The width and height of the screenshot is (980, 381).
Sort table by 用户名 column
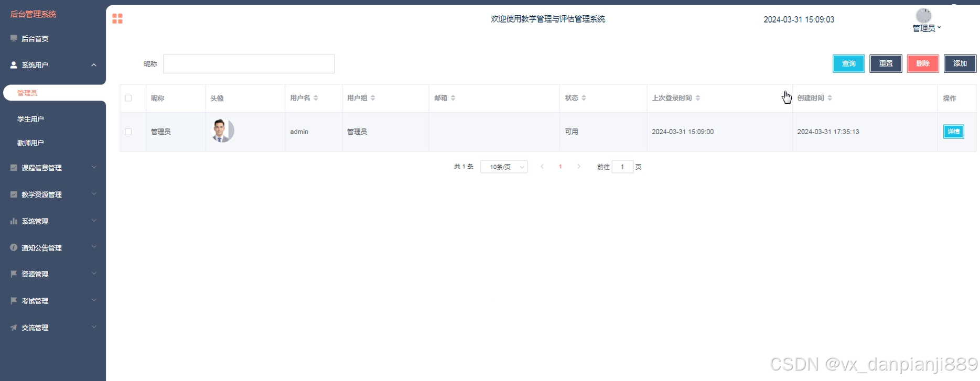[316, 98]
